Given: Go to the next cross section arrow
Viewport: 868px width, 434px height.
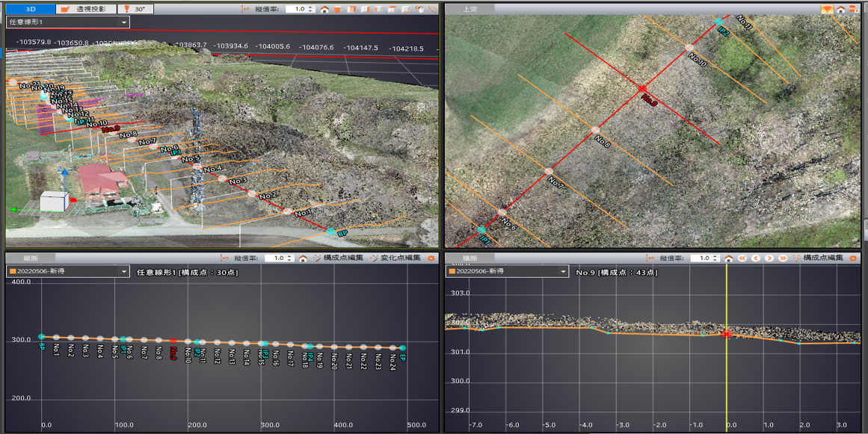Looking at the screenshot, I should point(769,258).
